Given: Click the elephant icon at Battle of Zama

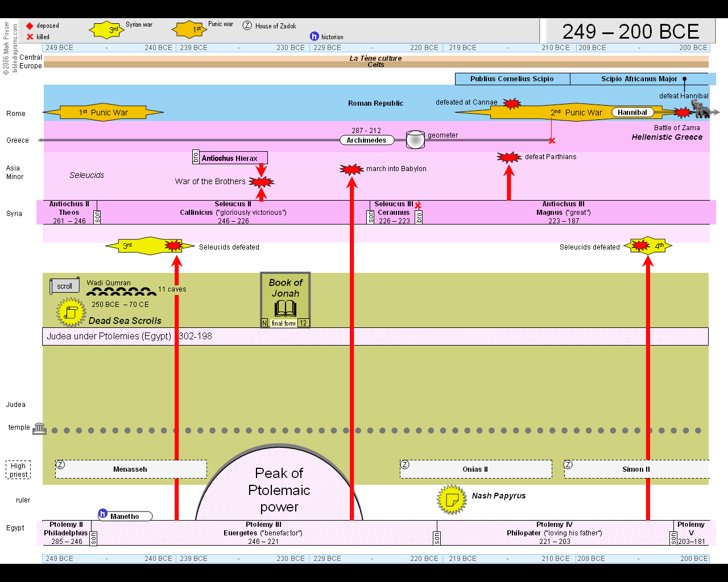Looking at the screenshot, I should click(701, 109).
